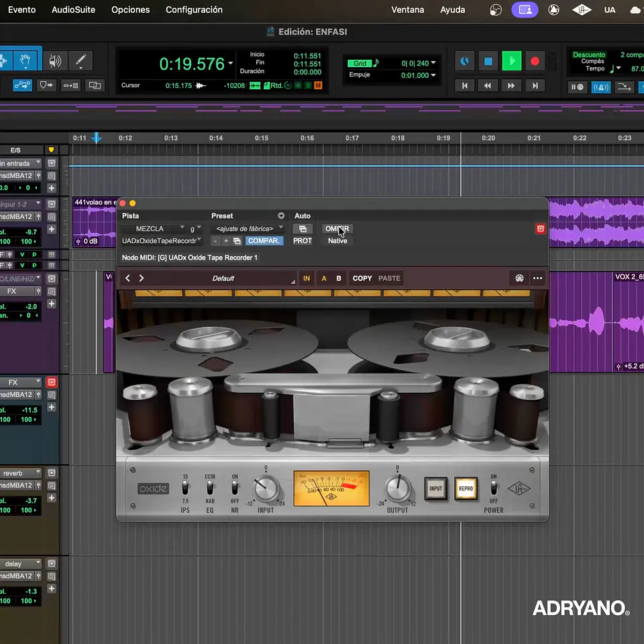The image size is (644, 644).
Task: Open Preset settings menu circle arrow
Action: point(281,215)
